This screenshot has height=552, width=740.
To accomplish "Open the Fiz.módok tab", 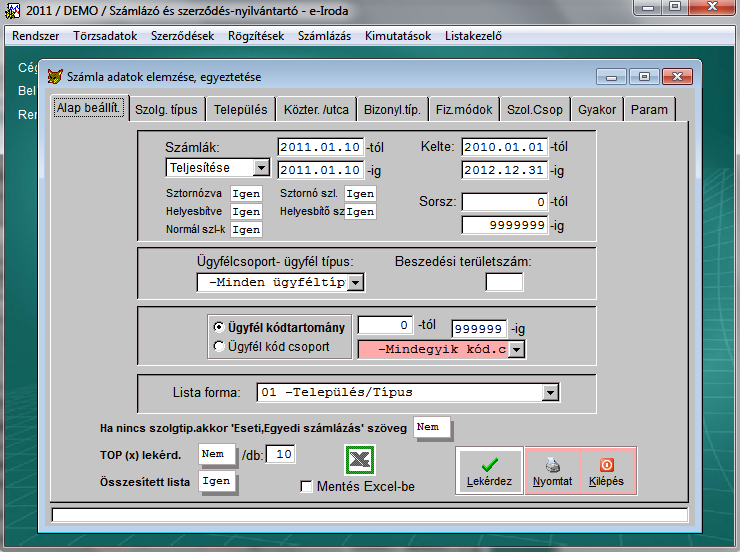I will click(464, 109).
